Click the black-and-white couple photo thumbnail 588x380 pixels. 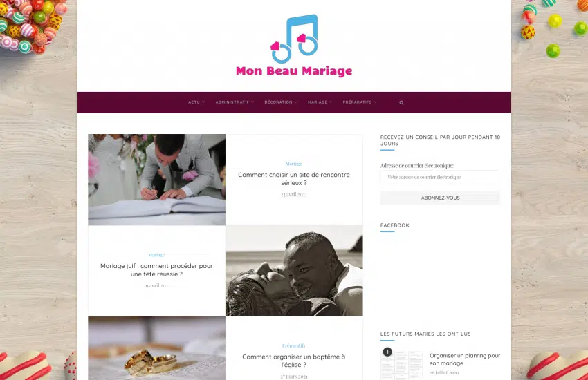[x=294, y=270]
